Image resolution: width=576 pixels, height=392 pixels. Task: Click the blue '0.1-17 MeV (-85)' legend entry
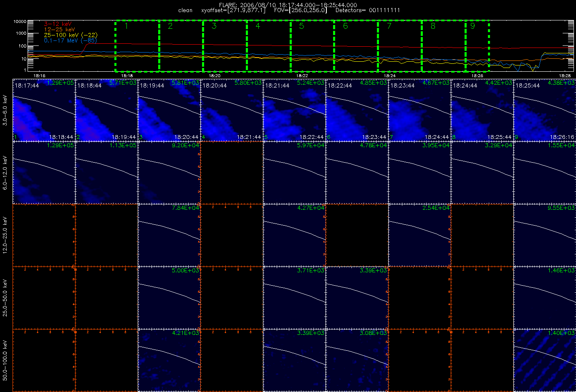pyautogui.click(x=71, y=40)
